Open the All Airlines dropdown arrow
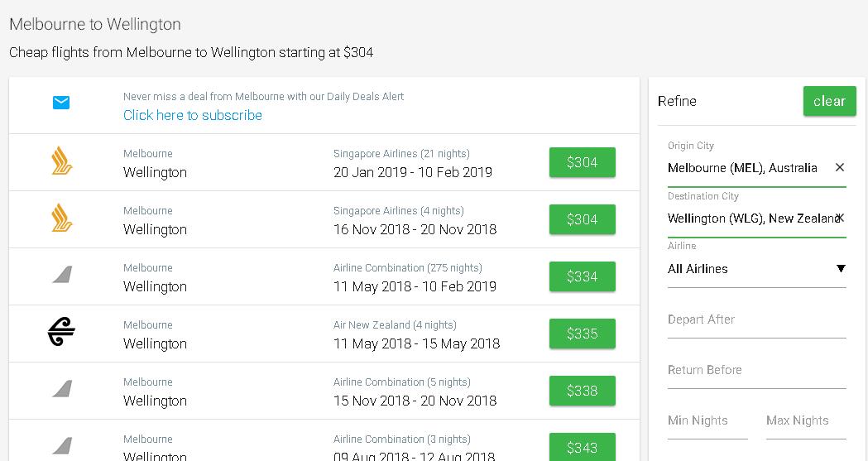The image size is (868, 461). pos(841,268)
